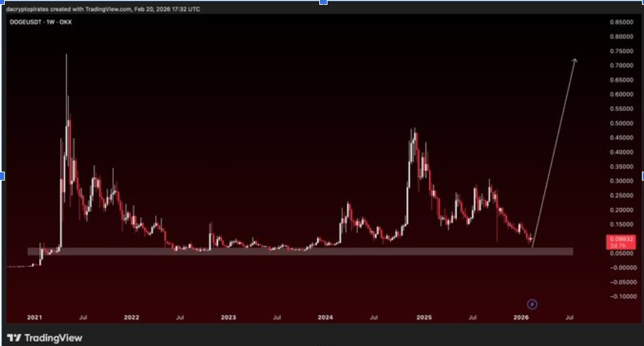The image size is (644, 346).
Task: Click the dacryptopirates created with TradingView.com header text
Action: coord(103,9)
